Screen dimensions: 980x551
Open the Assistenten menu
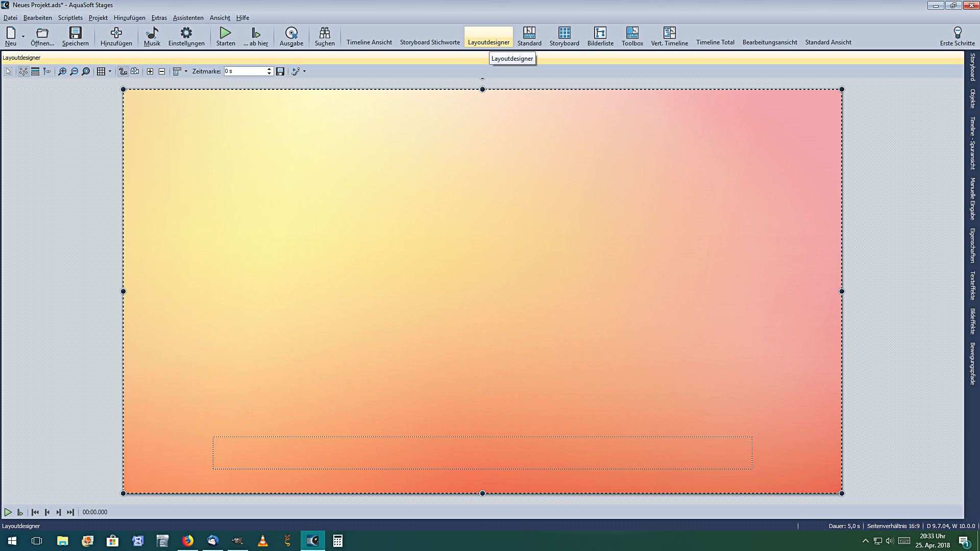(x=188, y=18)
